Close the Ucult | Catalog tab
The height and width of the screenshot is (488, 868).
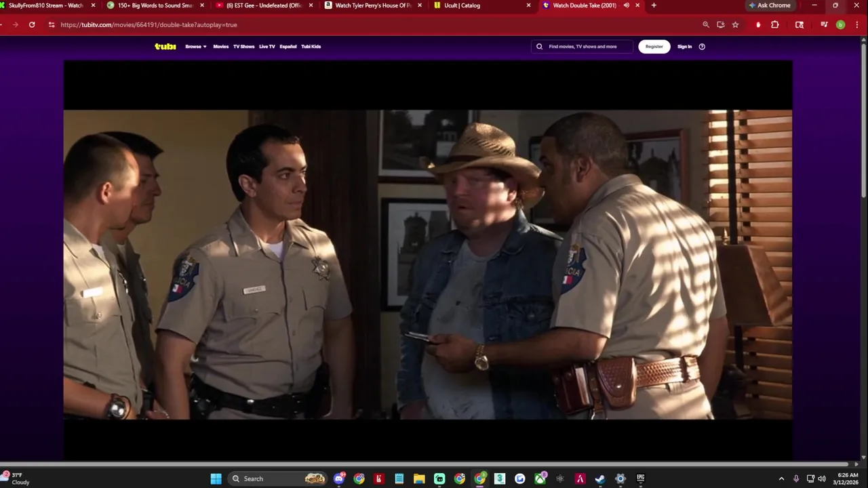(529, 5)
